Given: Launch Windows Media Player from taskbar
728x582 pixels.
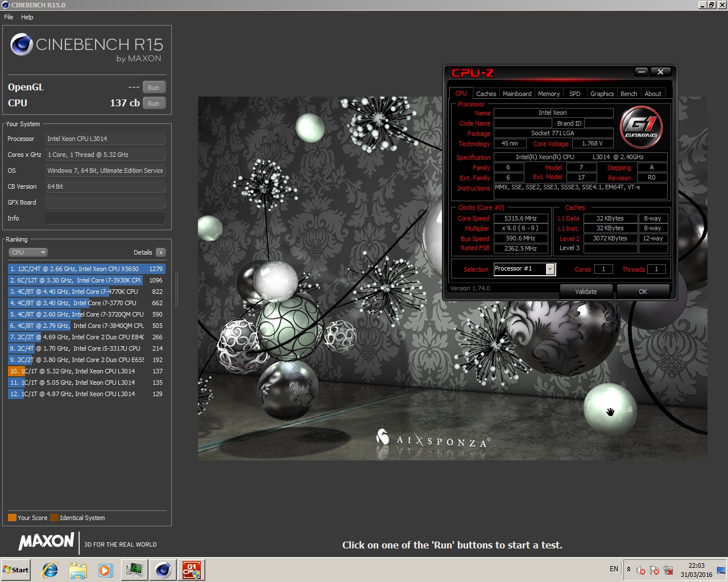Looking at the screenshot, I should (x=105, y=570).
